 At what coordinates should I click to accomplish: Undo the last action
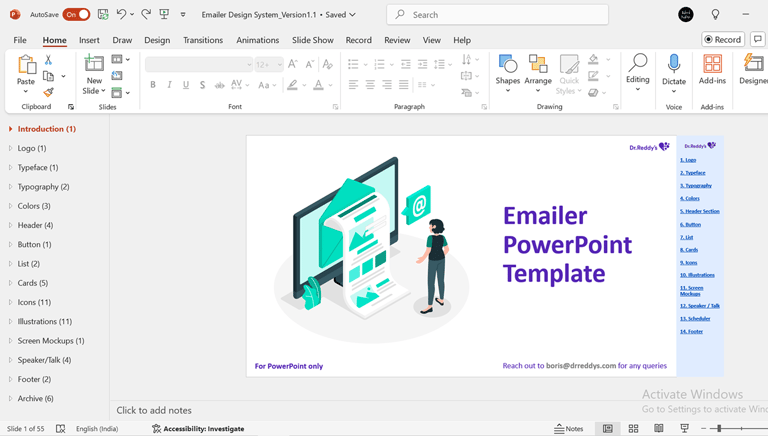point(121,14)
